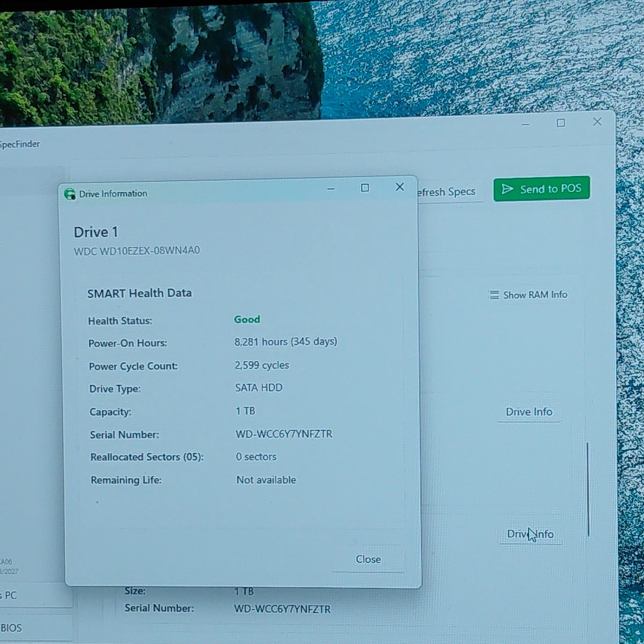Click the '1 TB' capacity value in the dialog
The height and width of the screenshot is (644, 644).
[245, 411]
